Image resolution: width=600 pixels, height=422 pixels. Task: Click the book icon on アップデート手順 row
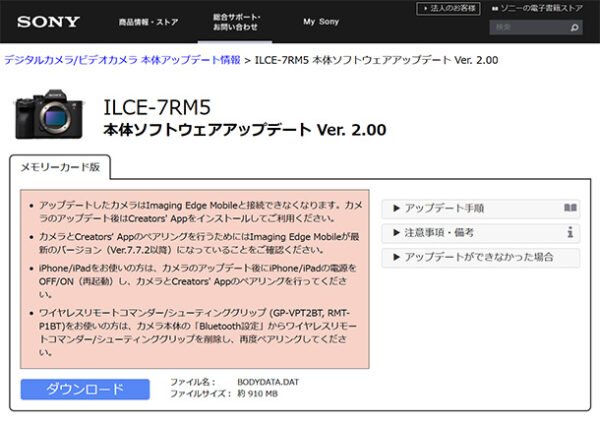click(x=570, y=208)
